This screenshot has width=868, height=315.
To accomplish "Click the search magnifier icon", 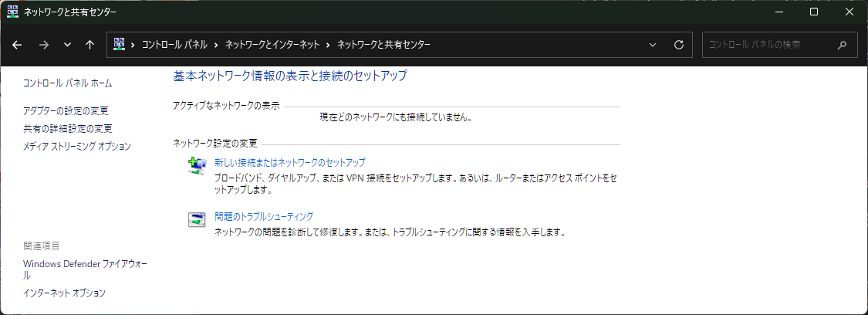I will (x=842, y=45).
